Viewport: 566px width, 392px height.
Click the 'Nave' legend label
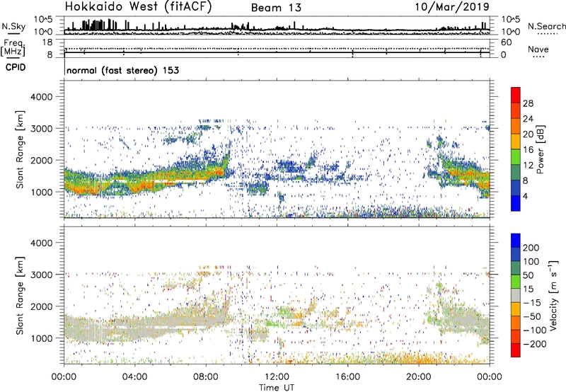(538, 49)
